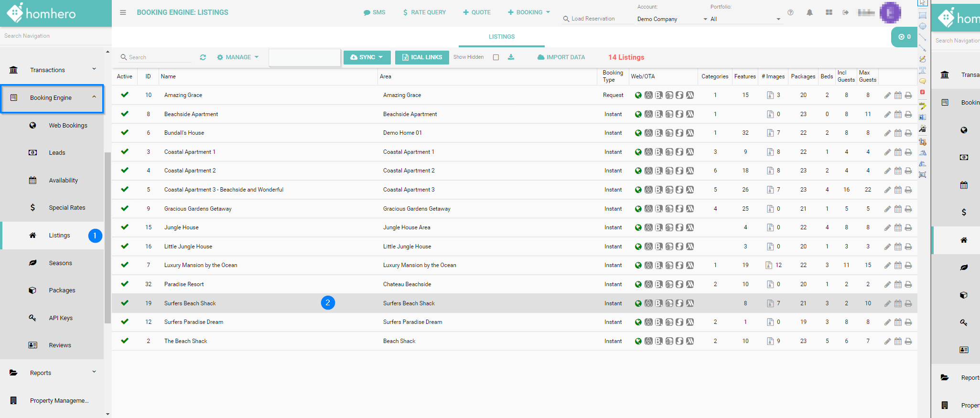Screen dimensions: 980x418
Task: Select the LISTINGS tab
Action: coord(501,37)
